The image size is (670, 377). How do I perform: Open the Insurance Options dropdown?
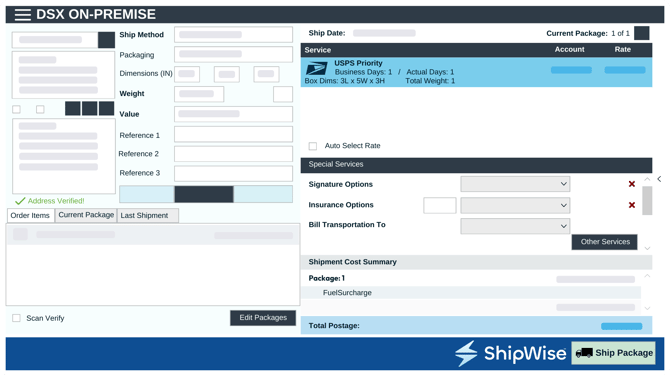pos(515,205)
